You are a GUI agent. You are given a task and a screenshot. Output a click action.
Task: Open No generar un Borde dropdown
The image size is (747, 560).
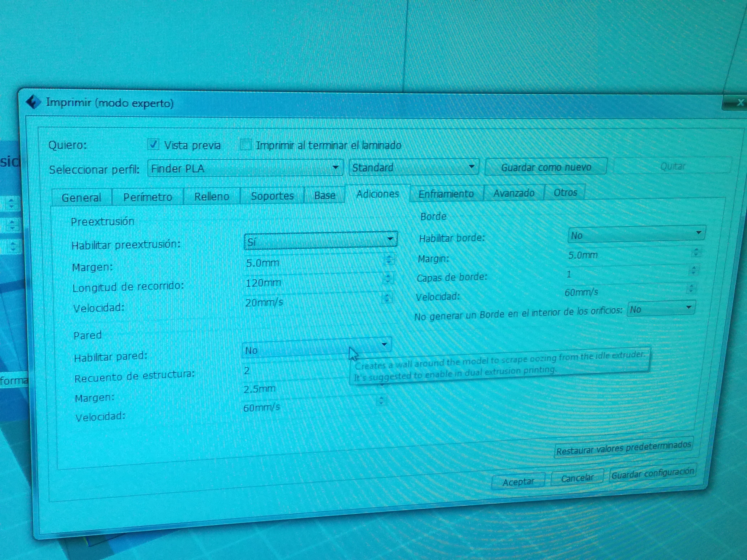(661, 309)
